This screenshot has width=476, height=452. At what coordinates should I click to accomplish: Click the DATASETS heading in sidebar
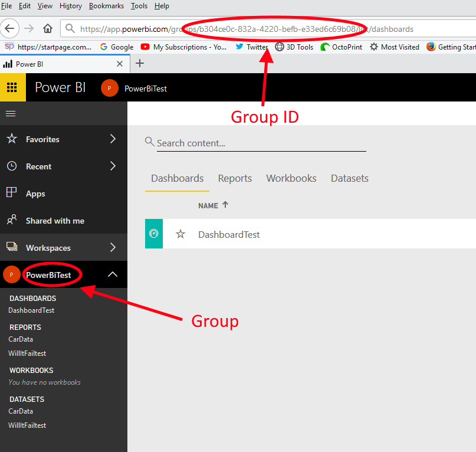tap(27, 399)
